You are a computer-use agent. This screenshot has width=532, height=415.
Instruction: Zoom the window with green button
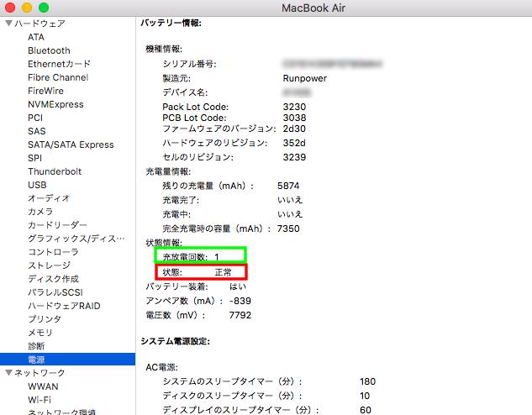click(x=44, y=7)
